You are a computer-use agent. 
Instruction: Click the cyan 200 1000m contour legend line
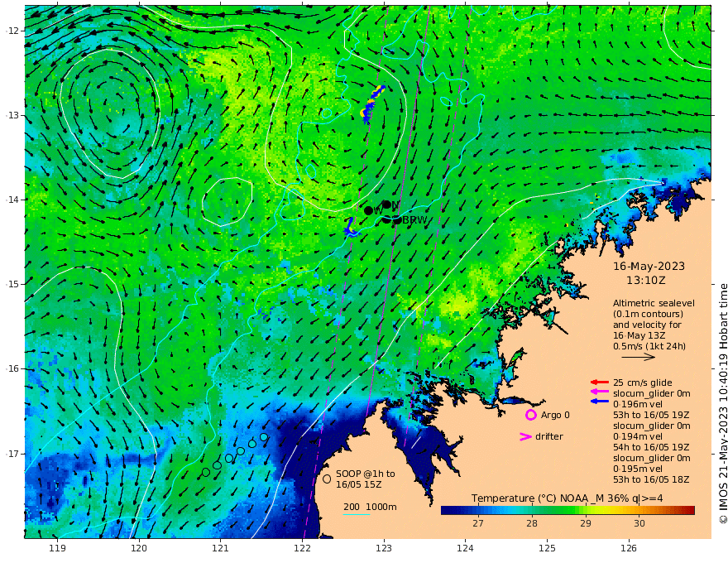click(357, 514)
